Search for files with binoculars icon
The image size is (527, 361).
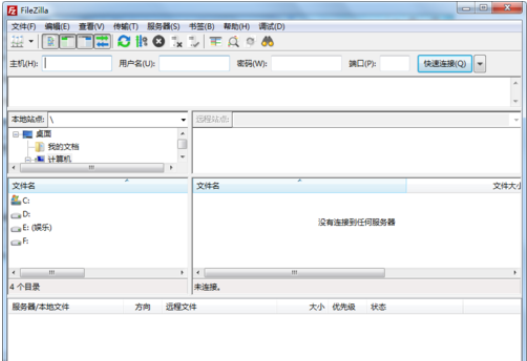point(268,41)
